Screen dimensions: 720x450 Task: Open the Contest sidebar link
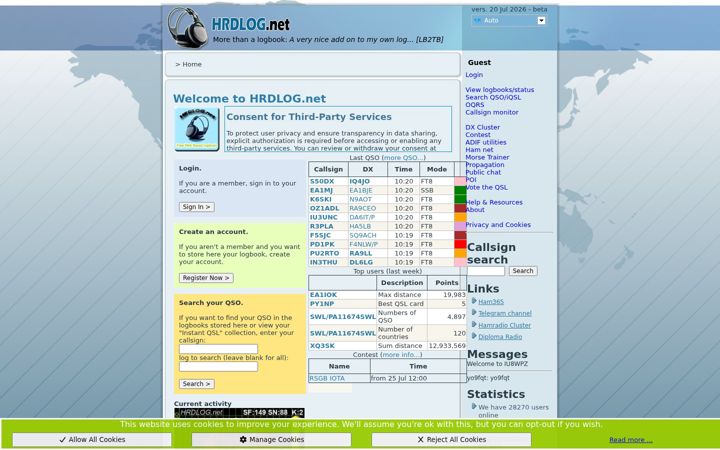pyautogui.click(x=478, y=135)
